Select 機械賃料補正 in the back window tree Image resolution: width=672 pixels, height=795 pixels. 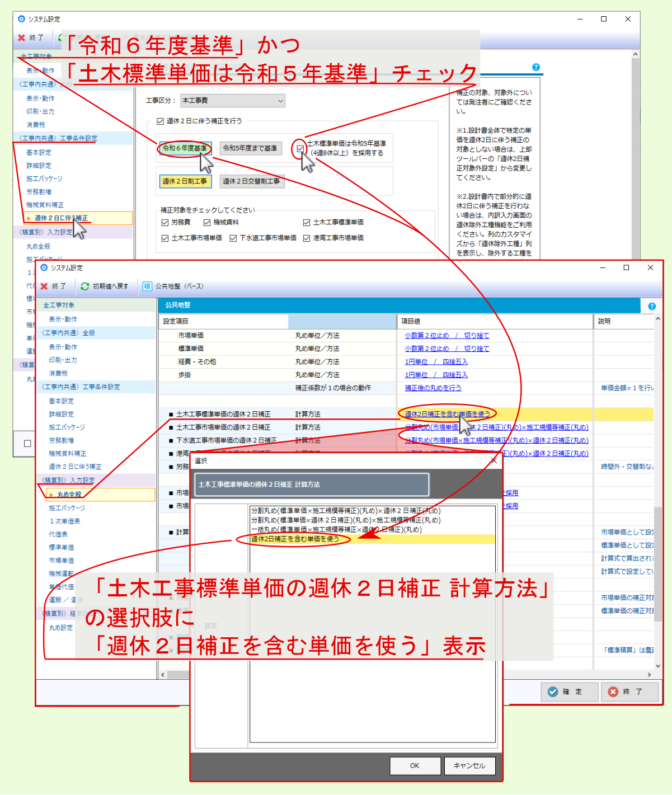tap(45, 205)
